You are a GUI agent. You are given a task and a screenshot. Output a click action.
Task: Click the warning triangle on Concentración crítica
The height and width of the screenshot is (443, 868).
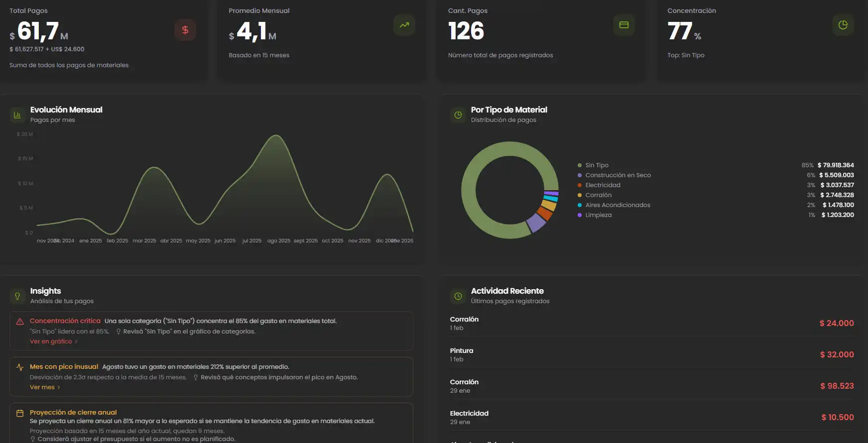tap(20, 322)
